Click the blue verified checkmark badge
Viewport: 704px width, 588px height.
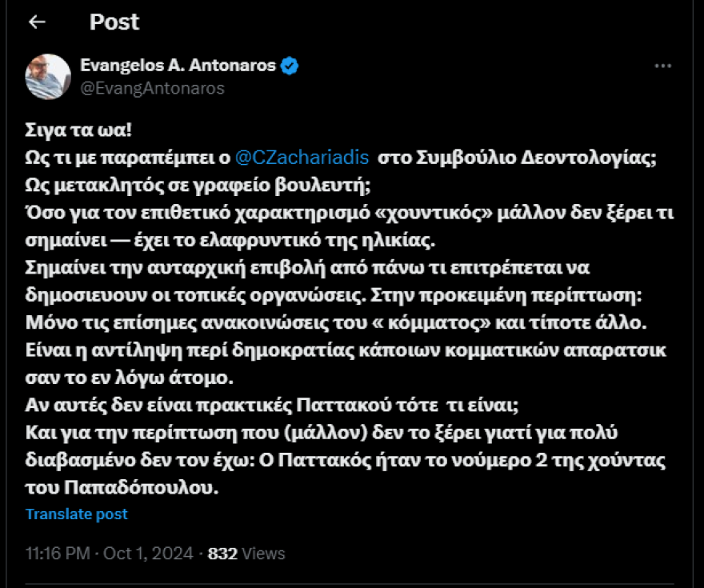click(x=290, y=66)
